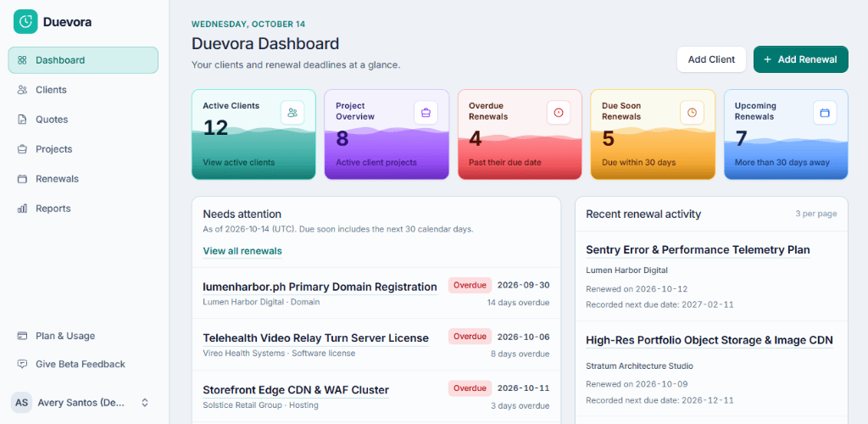The image size is (868, 424).
Task: Click the Quotes document icon in sidebar
Action: [22, 120]
